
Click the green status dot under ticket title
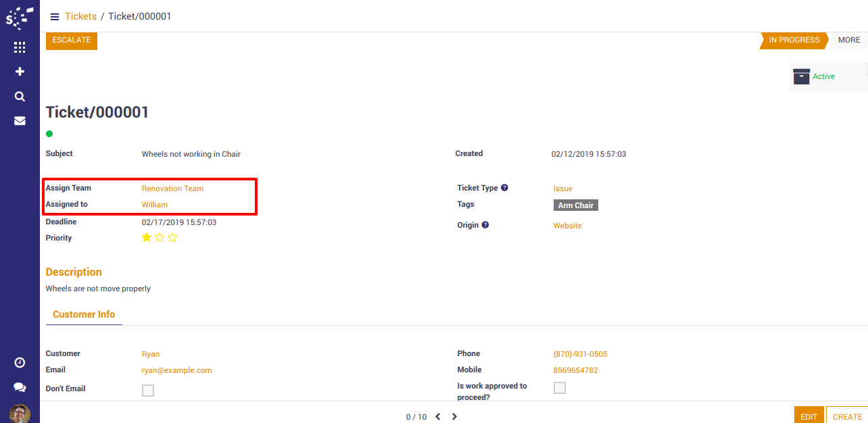pyautogui.click(x=49, y=134)
